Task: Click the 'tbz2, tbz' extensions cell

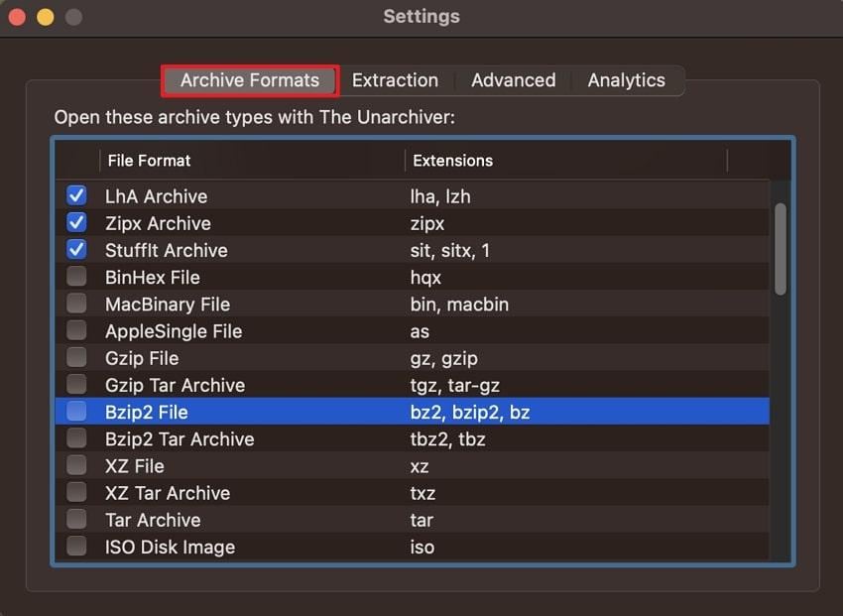Action: click(448, 439)
